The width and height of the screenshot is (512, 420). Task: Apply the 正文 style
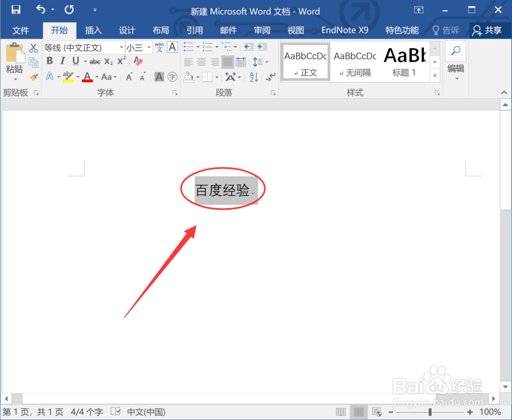(306, 62)
